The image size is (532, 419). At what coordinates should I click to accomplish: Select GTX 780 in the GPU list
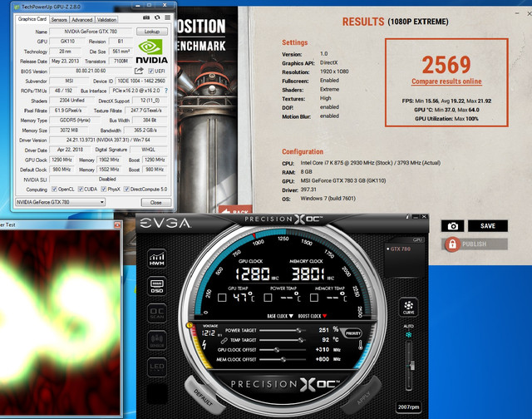[x=399, y=249]
